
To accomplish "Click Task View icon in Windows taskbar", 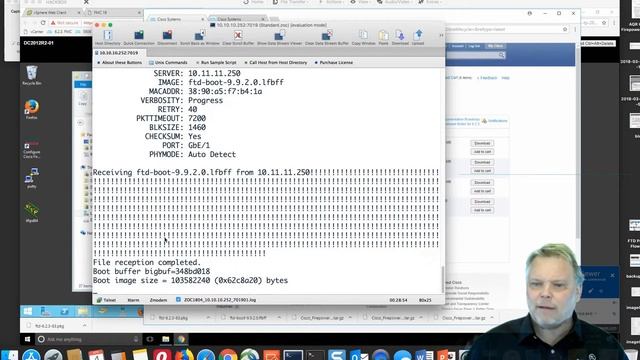I will [150, 339].
